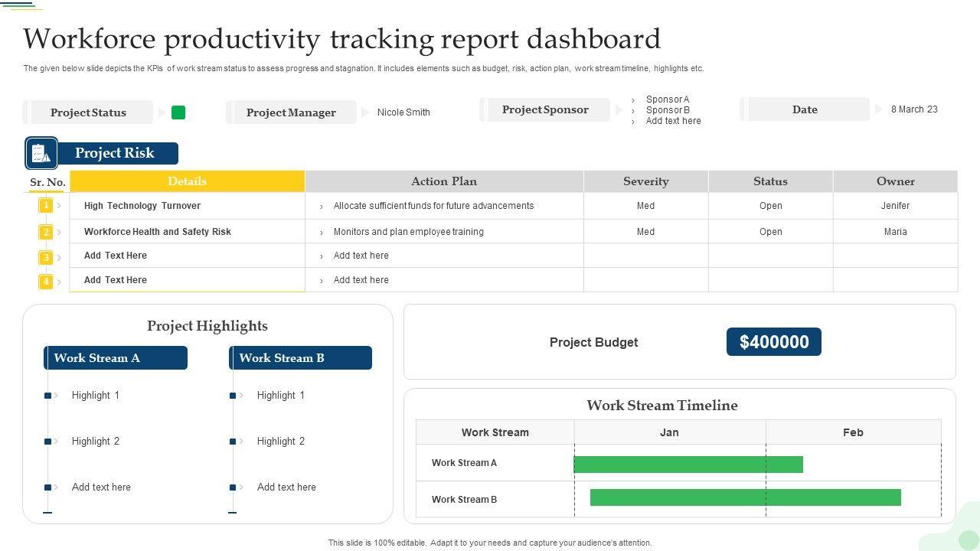The height and width of the screenshot is (551, 980).
Task: Click Add text here action plan in row 3
Action: [361, 256]
